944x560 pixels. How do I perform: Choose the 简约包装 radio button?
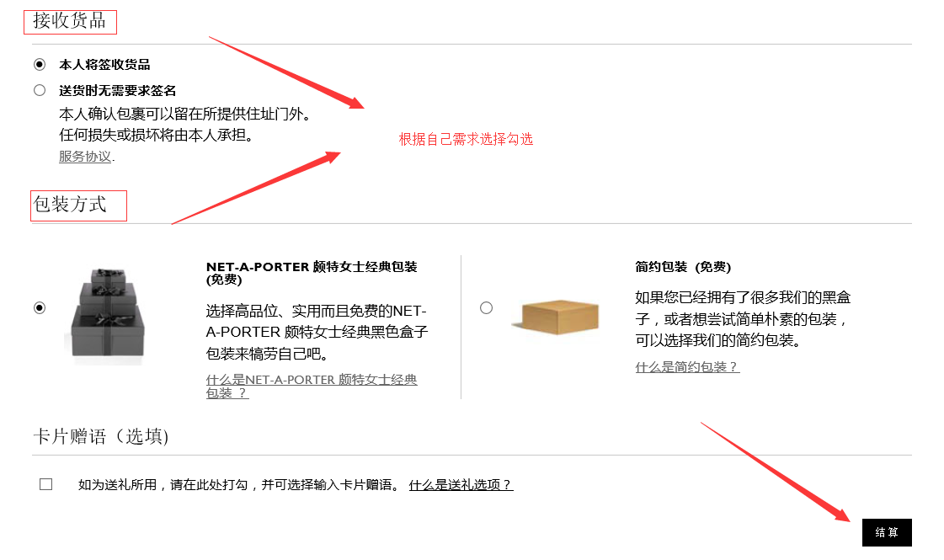pos(487,307)
